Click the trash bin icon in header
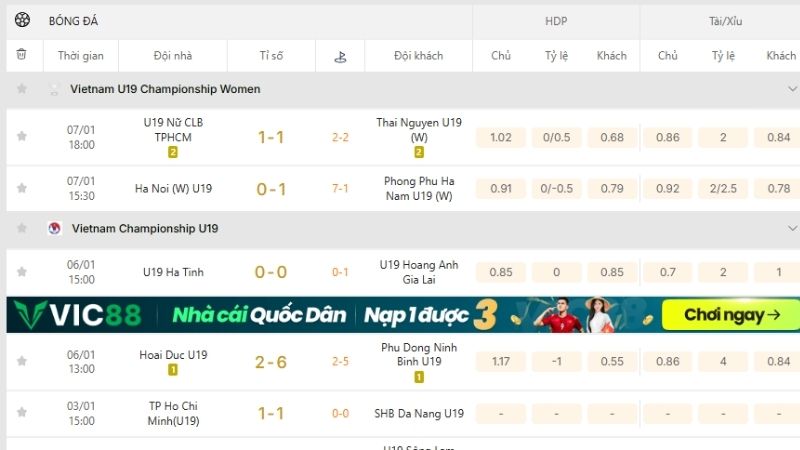Viewport: 800px width, 450px height. click(x=22, y=55)
